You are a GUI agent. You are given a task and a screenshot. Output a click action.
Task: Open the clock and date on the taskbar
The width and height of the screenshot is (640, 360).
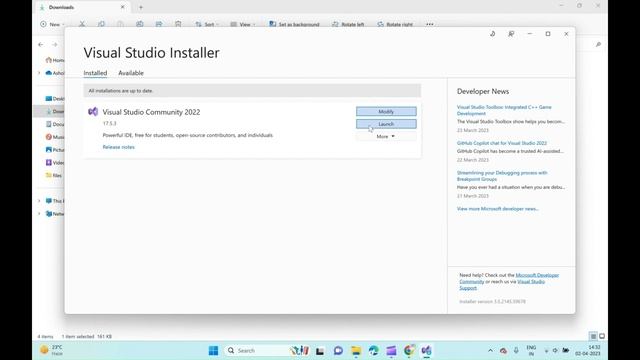(x=588, y=350)
